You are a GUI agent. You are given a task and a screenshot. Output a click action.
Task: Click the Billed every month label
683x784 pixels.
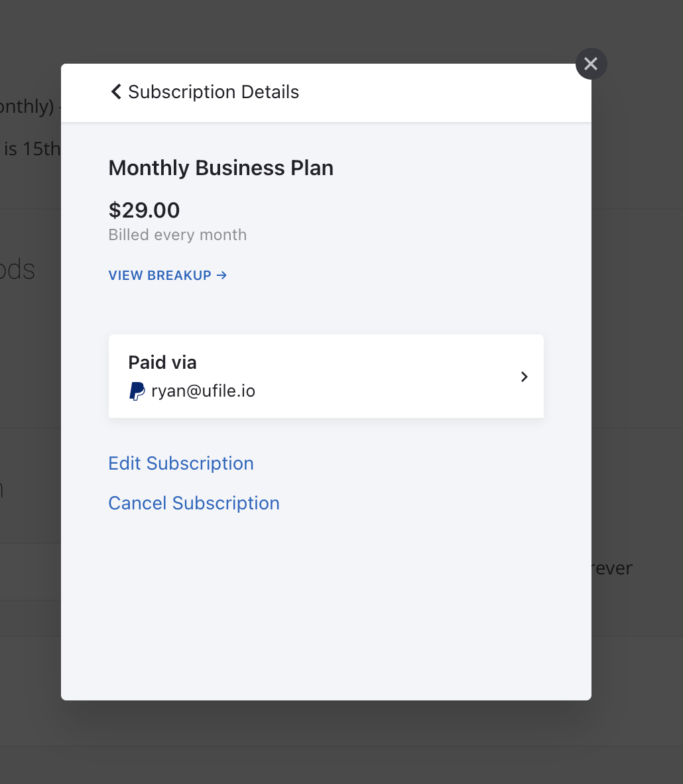click(177, 235)
